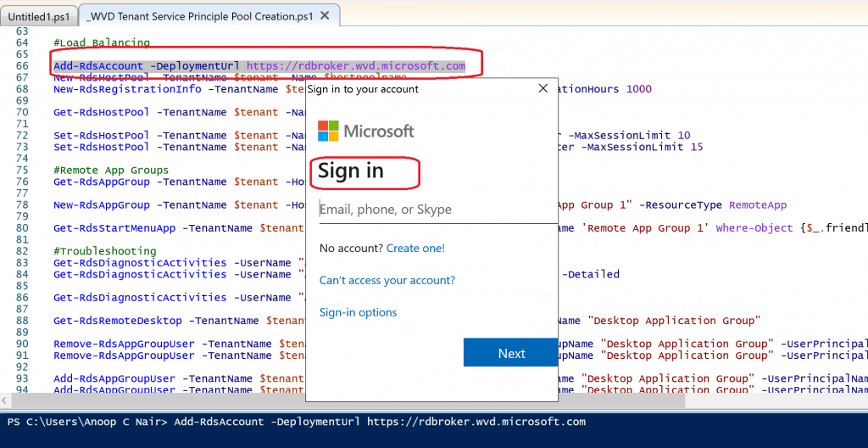Click $tenant variable on line 70
This screenshot has width=868, height=448.
tap(256, 112)
